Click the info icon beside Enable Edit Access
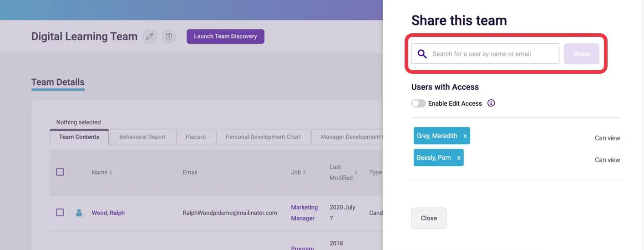This screenshot has width=644, height=250. point(491,103)
